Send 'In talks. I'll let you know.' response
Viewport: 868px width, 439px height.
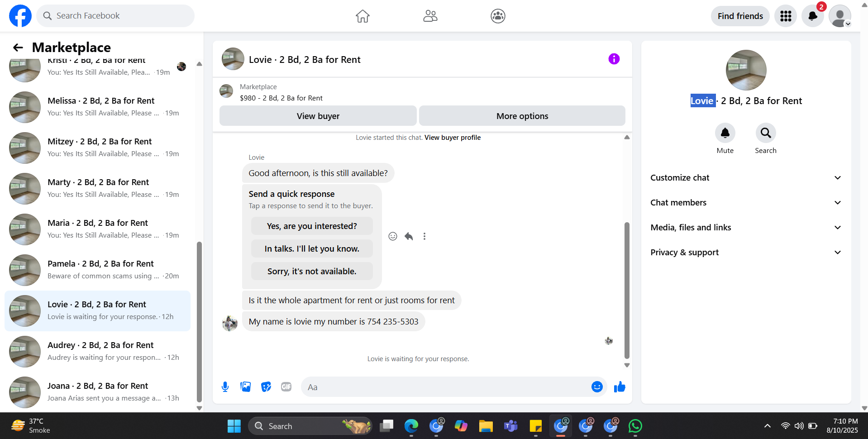312,248
